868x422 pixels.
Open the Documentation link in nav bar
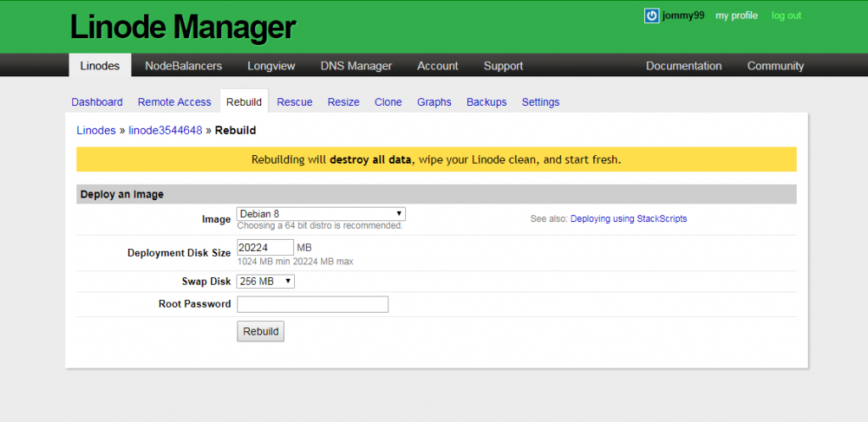[x=684, y=66]
